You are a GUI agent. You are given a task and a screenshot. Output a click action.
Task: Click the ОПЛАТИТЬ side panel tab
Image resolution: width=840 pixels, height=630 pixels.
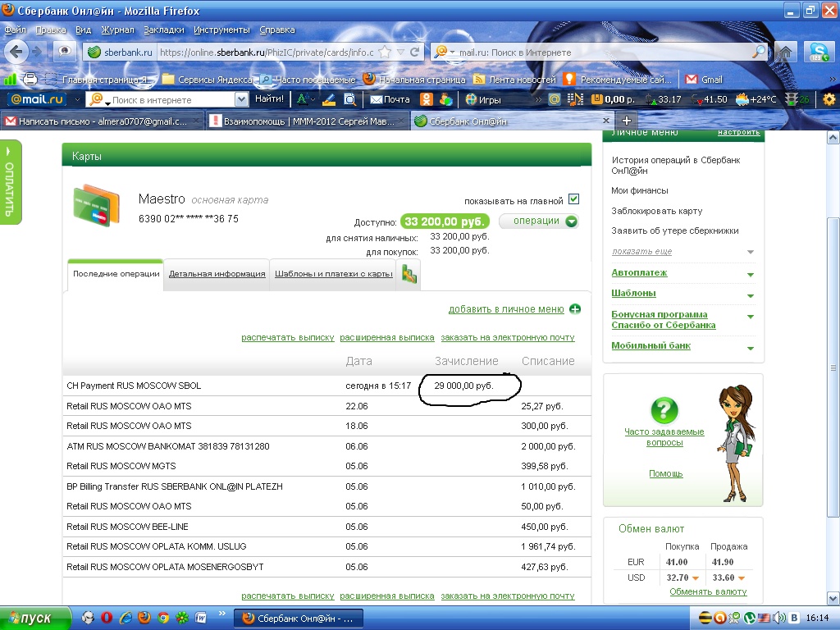(10, 182)
